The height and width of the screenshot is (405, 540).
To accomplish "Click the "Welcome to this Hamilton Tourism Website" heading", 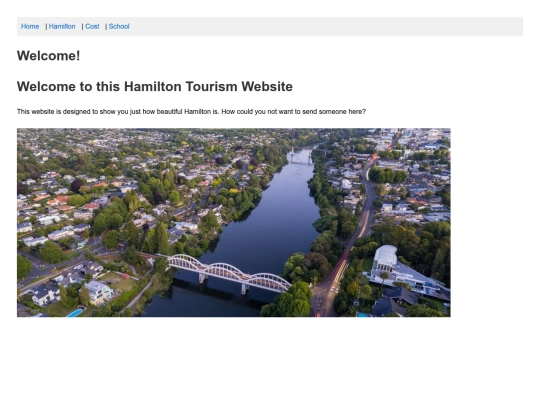I will (155, 86).
